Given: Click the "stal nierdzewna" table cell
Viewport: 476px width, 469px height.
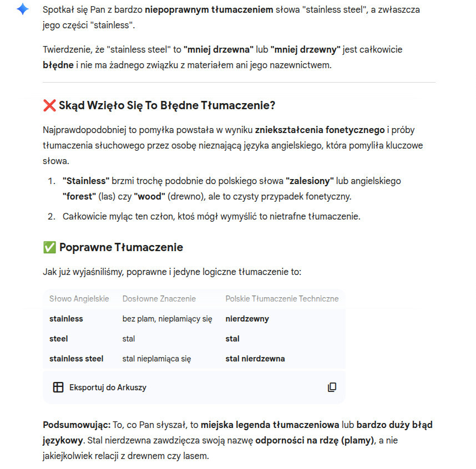Looking at the screenshot, I should pos(255,359).
